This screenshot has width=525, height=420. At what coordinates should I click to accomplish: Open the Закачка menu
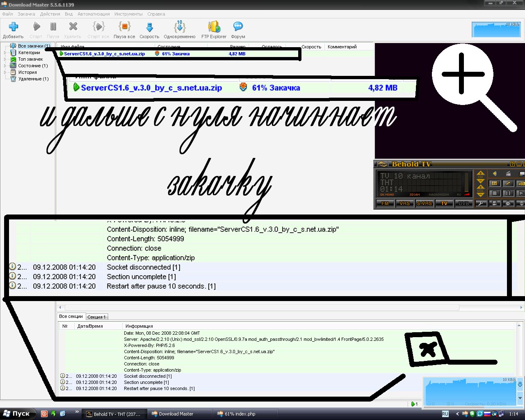[x=26, y=14]
